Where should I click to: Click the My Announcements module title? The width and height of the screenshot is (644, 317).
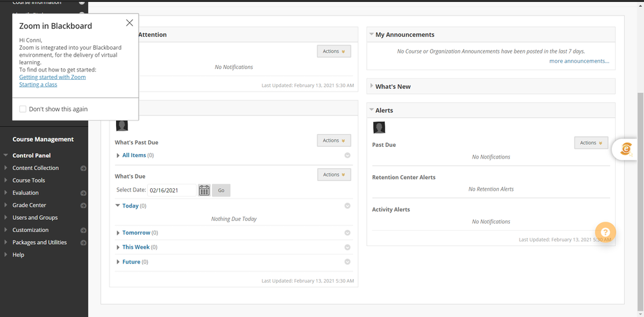405,35
